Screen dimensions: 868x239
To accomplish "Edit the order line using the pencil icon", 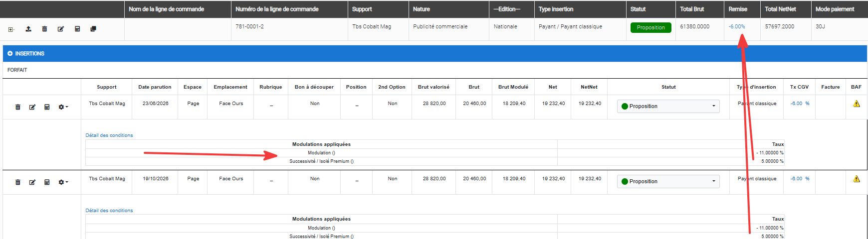I will [x=61, y=29].
